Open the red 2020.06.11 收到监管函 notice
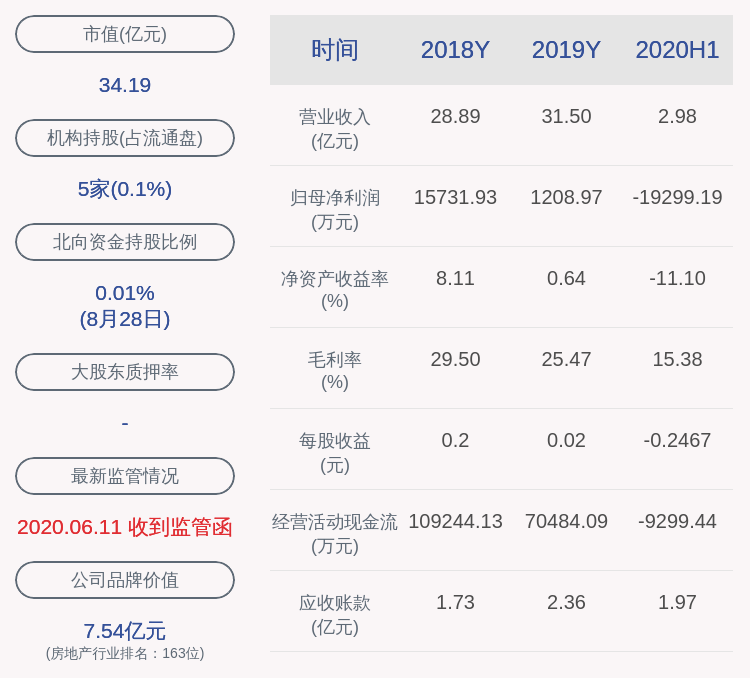This screenshot has height=678, width=750. 125,527
